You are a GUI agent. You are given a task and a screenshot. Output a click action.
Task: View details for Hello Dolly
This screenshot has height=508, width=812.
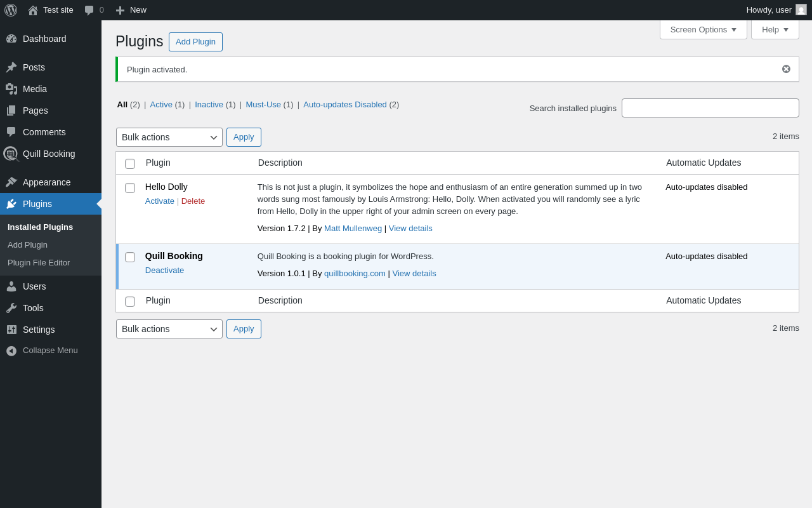[x=410, y=229]
